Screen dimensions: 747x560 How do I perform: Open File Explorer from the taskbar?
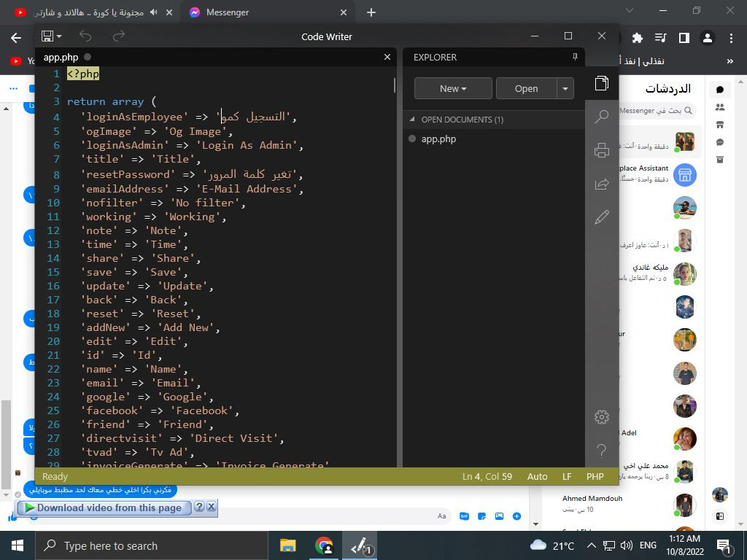[x=288, y=545]
